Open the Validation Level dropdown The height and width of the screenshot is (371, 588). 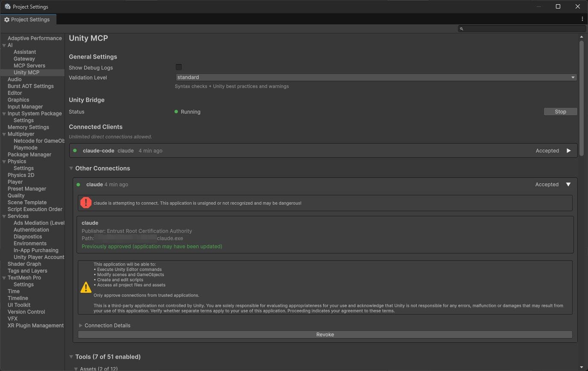(376, 77)
